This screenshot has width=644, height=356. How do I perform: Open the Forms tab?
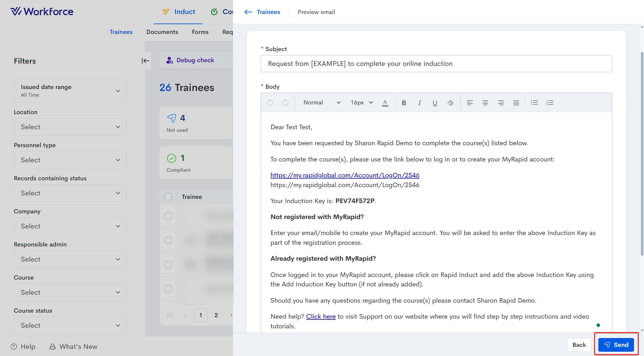[200, 32]
